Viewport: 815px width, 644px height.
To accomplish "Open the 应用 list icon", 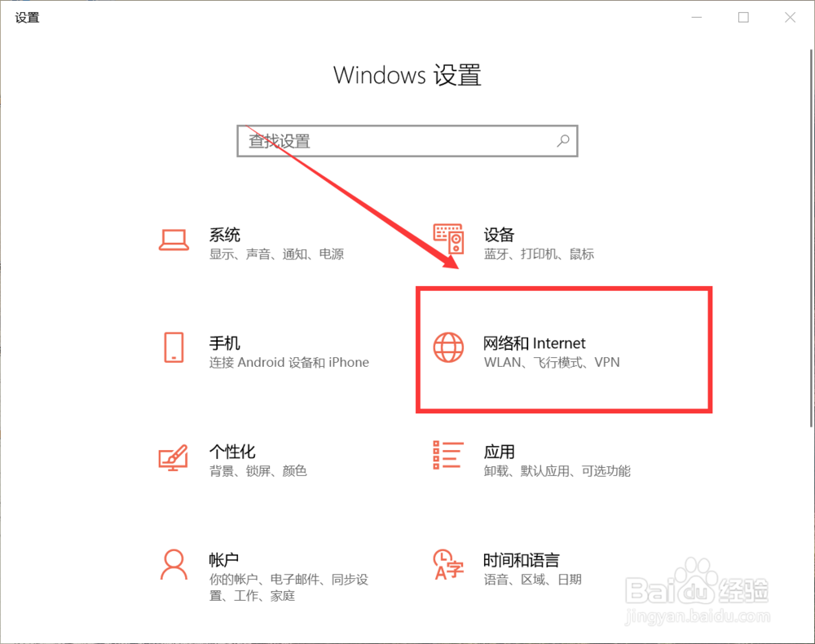I will [x=448, y=456].
